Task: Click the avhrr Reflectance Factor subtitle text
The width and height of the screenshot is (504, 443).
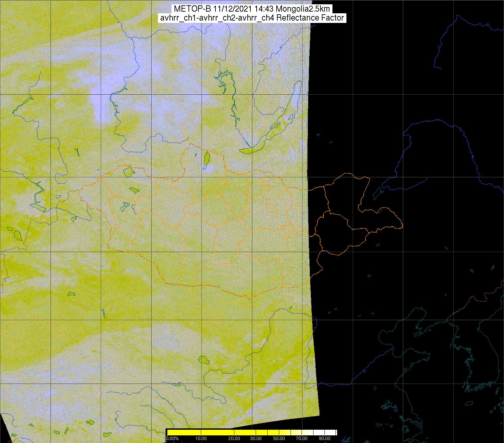Action: click(x=252, y=18)
